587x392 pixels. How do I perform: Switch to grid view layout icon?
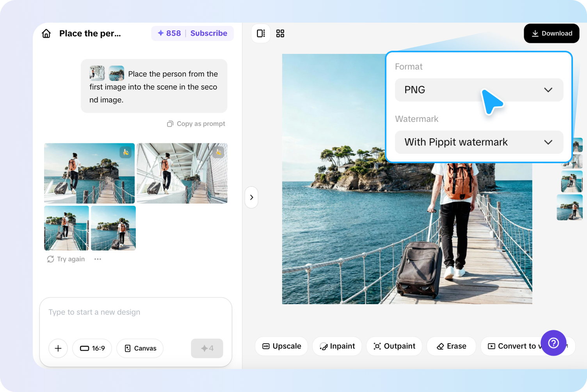click(280, 34)
